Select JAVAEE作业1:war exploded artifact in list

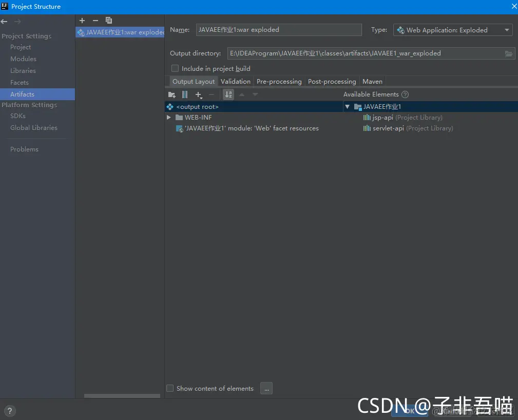pyautogui.click(x=120, y=32)
